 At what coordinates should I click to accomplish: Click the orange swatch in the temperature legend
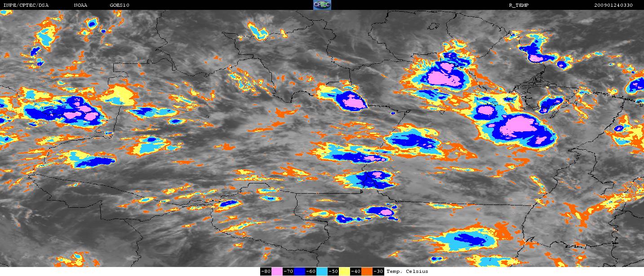tap(367, 272)
